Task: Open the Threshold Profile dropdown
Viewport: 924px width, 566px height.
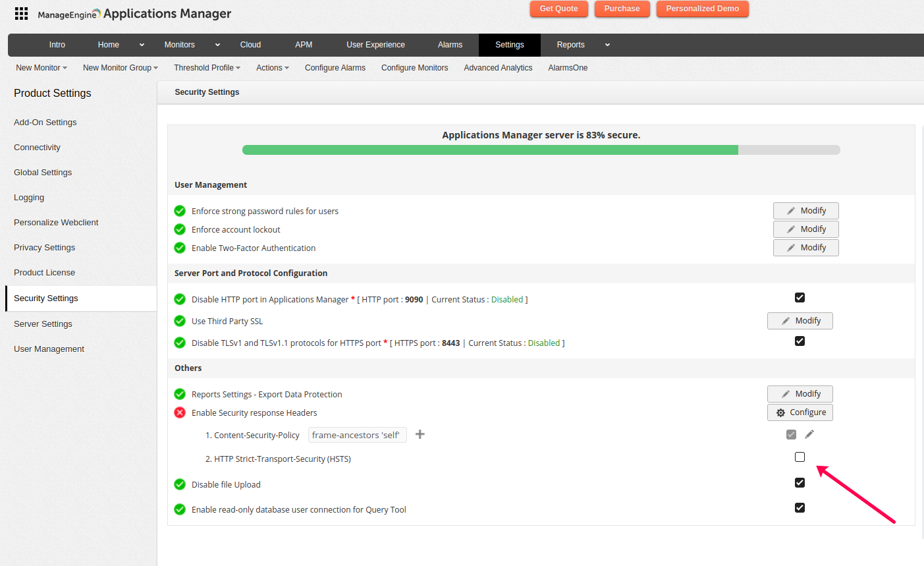Action: coord(207,68)
